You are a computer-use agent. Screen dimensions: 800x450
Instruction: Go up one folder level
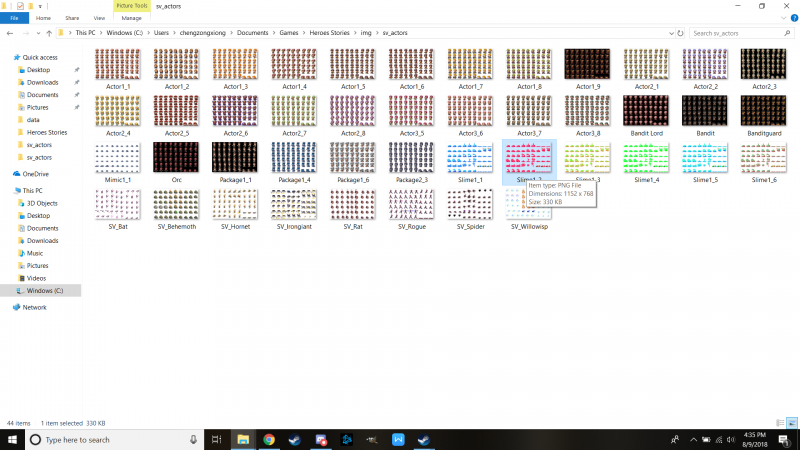[49, 33]
